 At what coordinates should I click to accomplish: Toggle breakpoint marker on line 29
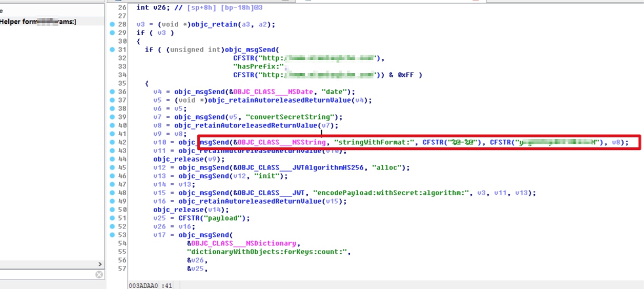[112, 33]
